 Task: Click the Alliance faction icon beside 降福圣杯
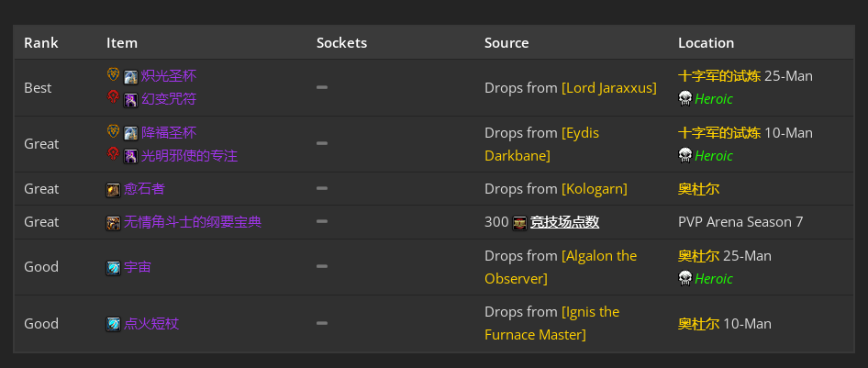point(114,132)
